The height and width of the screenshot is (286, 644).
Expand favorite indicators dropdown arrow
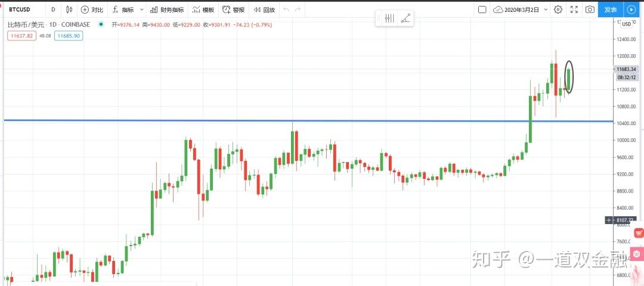(142, 10)
